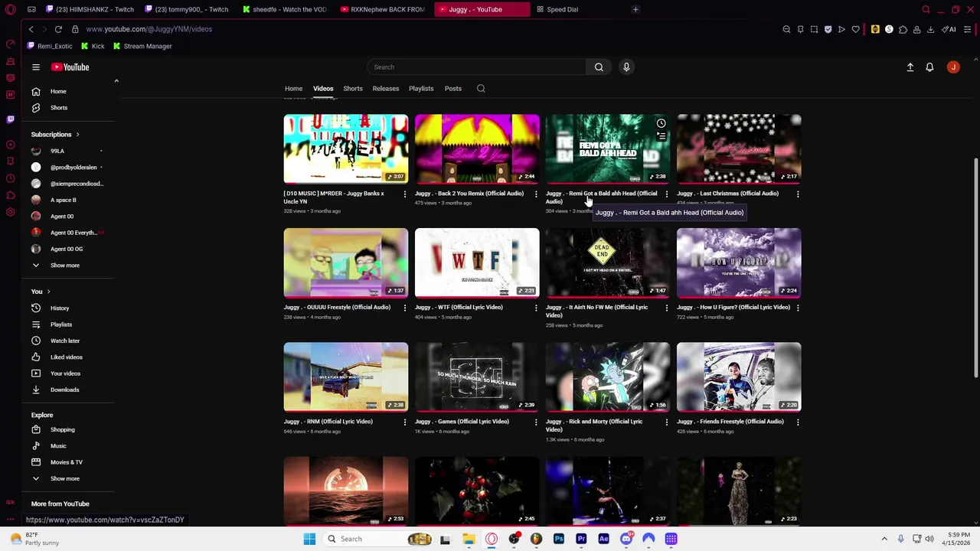Open the Opera AI assistant button
Image resolution: width=980 pixels, height=551 pixels.
949,29
